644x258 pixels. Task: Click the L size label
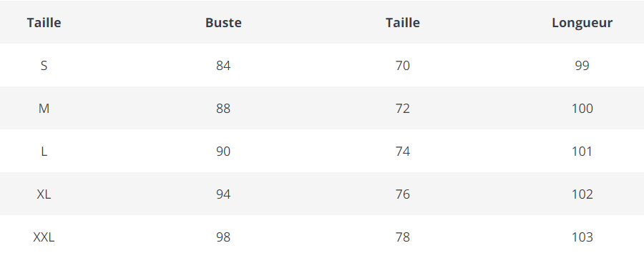click(x=44, y=152)
